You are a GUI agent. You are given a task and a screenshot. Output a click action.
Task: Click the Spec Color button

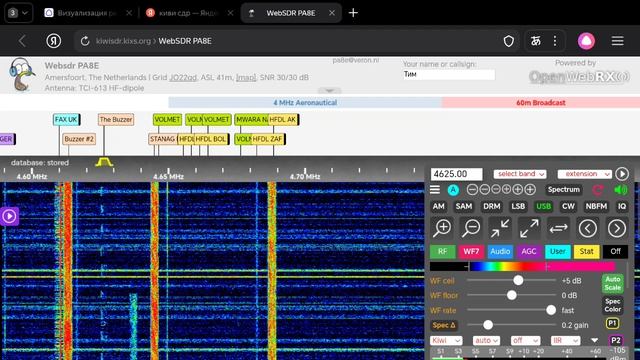point(613,305)
